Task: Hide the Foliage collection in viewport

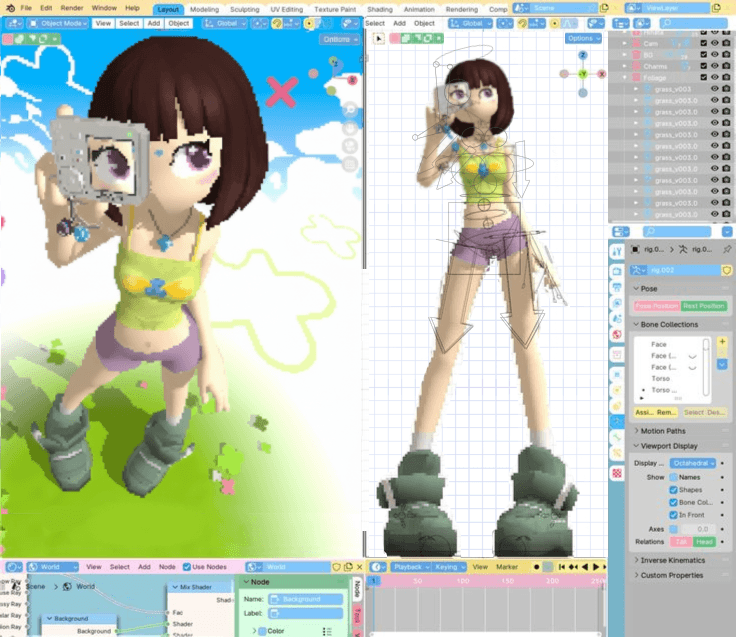Action: coord(715,77)
